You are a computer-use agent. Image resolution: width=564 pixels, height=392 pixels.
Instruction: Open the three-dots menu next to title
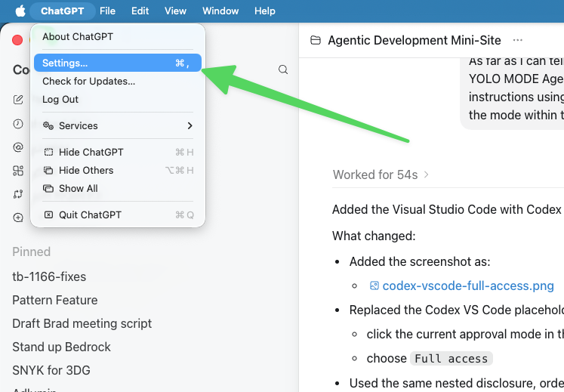pyautogui.click(x=518, y=40)
